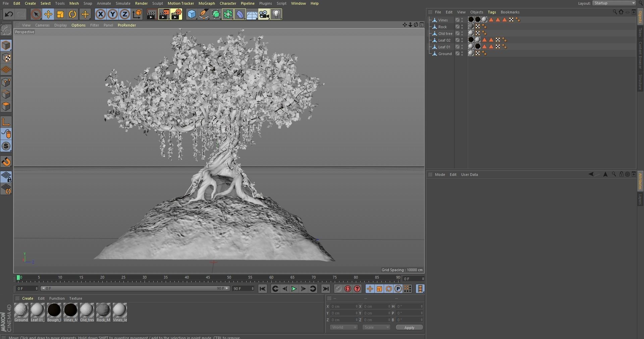Open the ProRender viewport menu

tap(127, 25)
